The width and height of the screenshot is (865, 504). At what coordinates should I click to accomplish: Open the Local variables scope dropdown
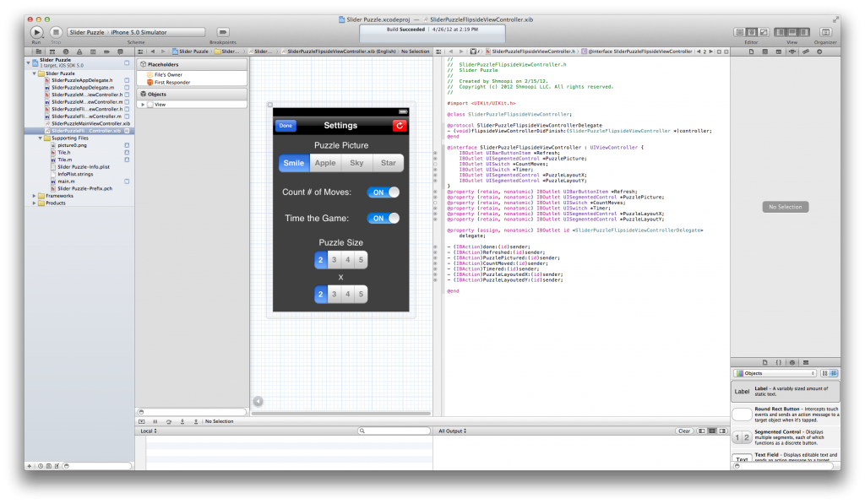(149, 431)
